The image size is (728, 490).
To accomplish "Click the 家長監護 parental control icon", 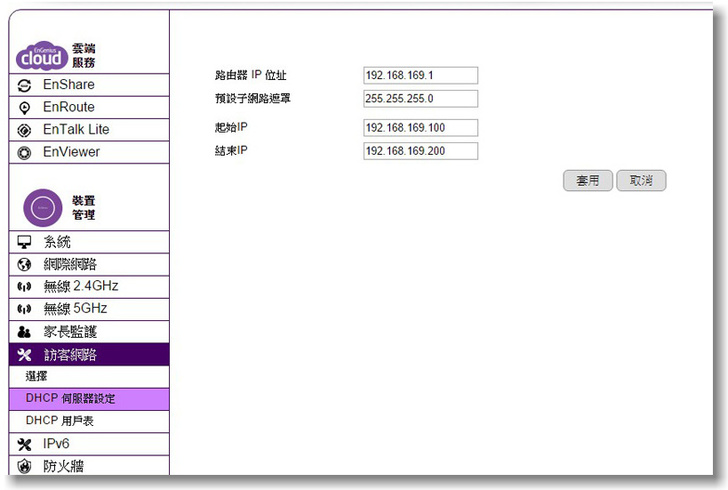I will tap(25, 332).
